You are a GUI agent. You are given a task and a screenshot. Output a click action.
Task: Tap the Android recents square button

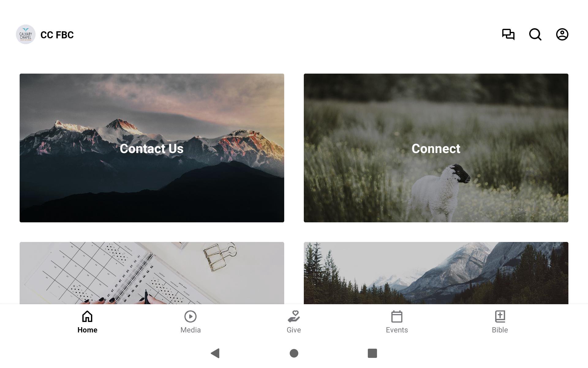[x=372, y=353]
